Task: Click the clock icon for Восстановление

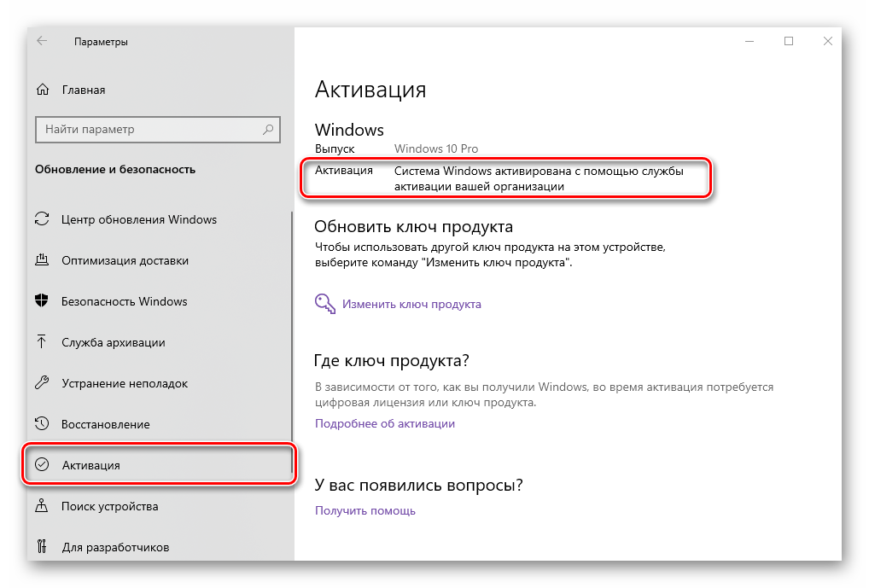Action: point(42,424)
